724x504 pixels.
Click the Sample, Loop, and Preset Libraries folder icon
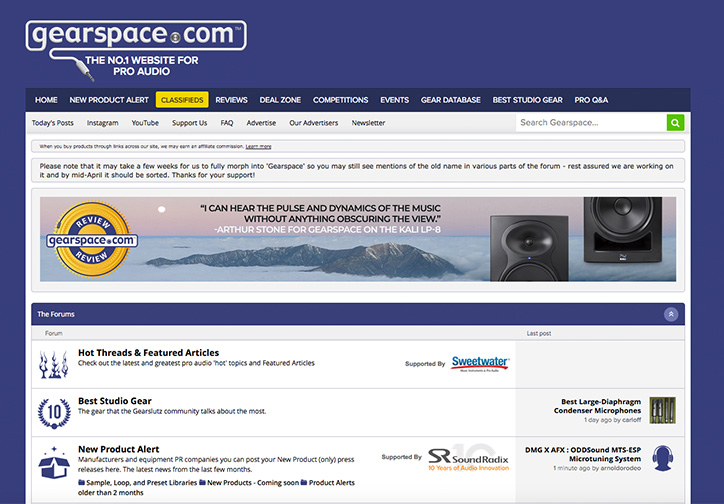[x=81, y=483]
